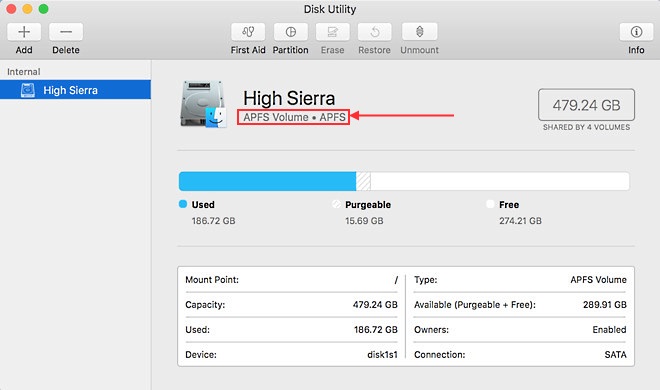Click the APFS Volume • APFS subtitle

294,117
